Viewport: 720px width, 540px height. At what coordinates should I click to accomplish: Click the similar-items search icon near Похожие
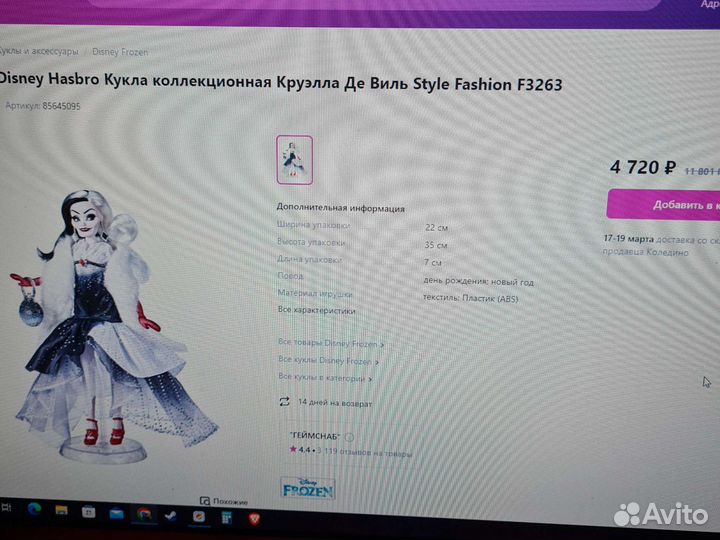click(x=205, y=501)
